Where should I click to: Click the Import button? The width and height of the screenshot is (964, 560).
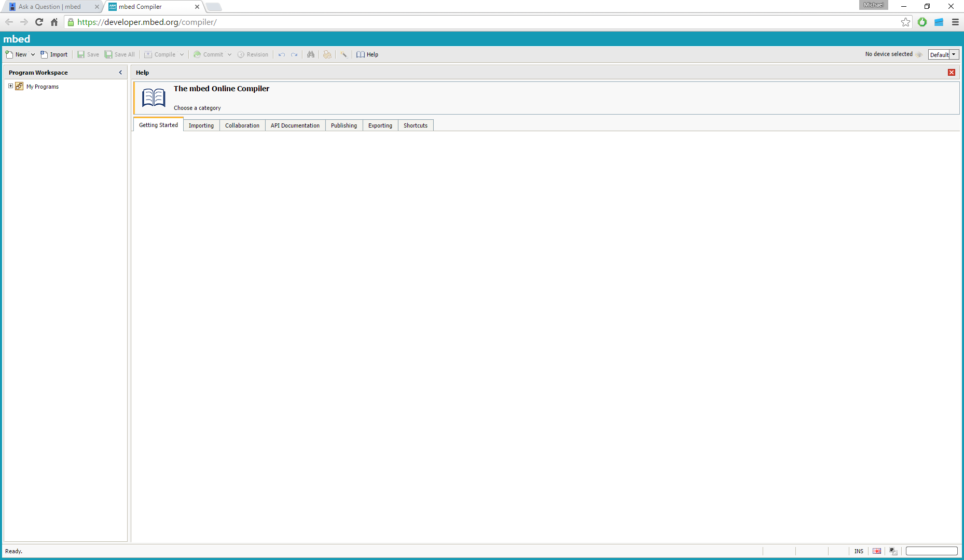point(54,54)
